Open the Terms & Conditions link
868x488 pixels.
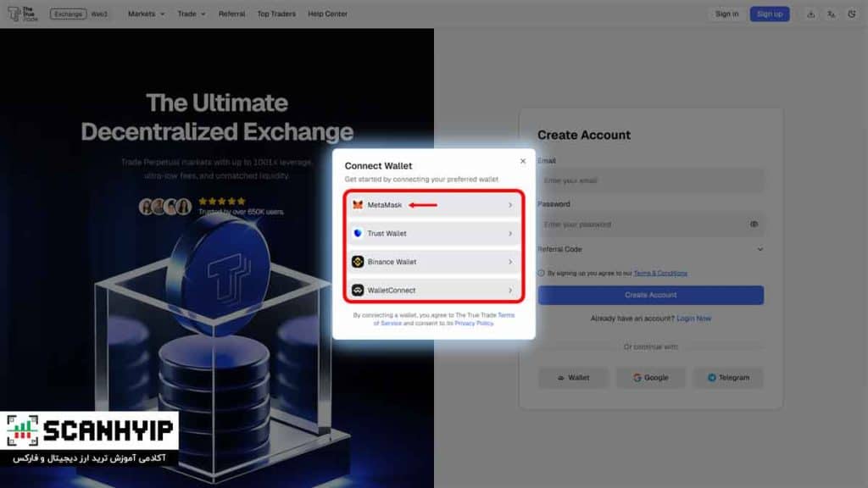(x=660, y=273)
